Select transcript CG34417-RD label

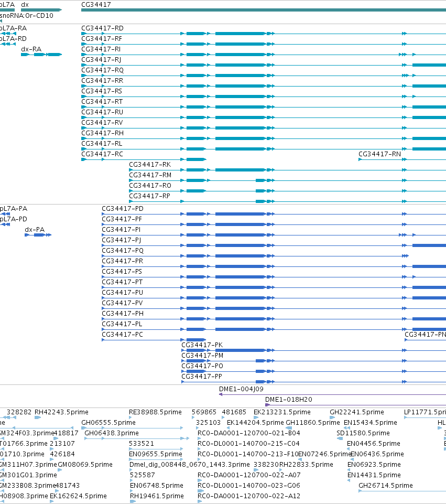(102, 28)
